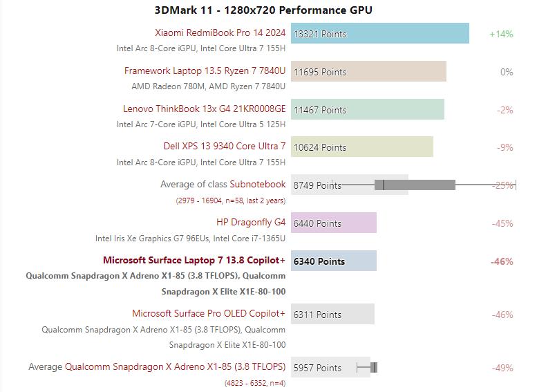Open the Microsoft Surface Pro OLED Copilot+ link

click(208, 313)
